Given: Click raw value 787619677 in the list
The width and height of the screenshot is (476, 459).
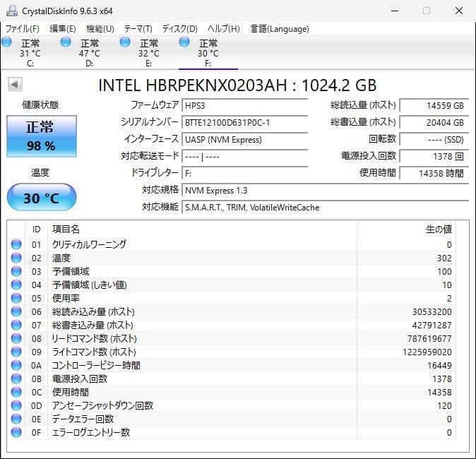Looking at the screenshot, I should point(429,338).
